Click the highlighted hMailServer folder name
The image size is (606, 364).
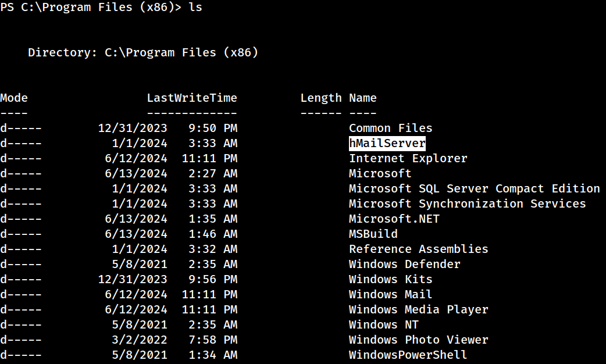click(387, 144)
